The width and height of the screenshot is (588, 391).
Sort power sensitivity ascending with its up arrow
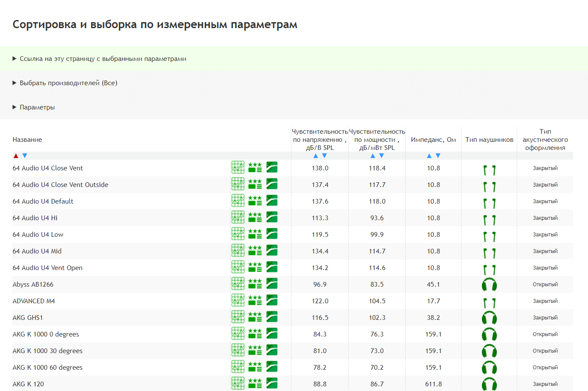373,156
